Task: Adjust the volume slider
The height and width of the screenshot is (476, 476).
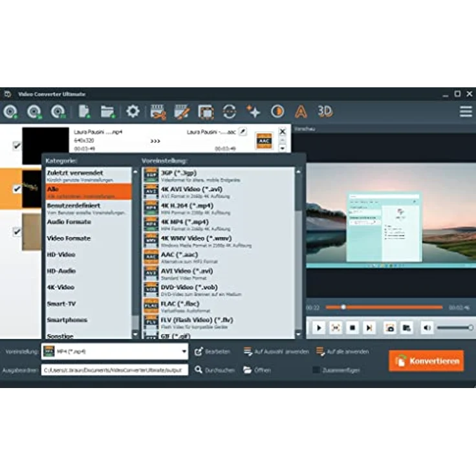Action: click(x=455, y=328)
